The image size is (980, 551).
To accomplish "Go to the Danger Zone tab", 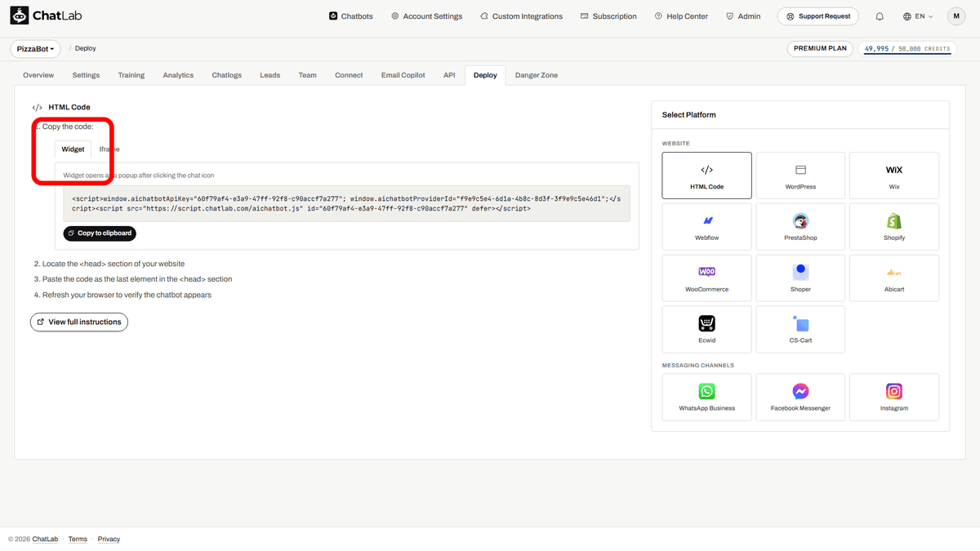I will pos(537,75).
